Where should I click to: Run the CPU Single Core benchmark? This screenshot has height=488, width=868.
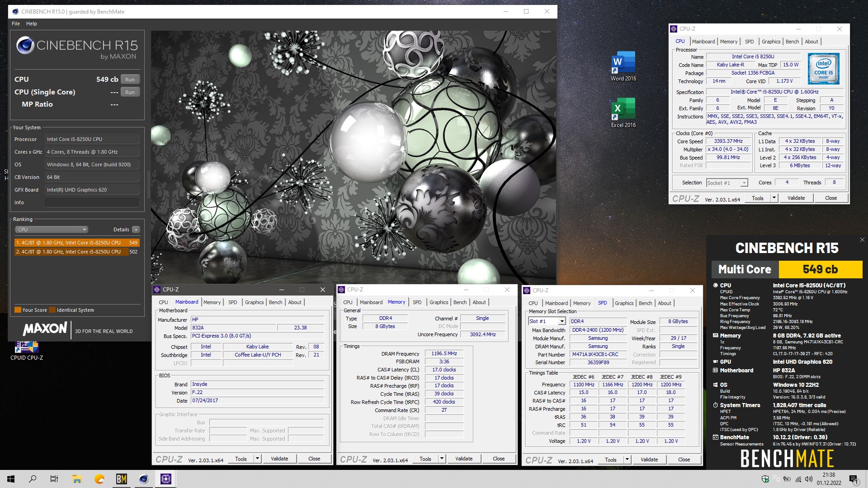coord(130,92)
